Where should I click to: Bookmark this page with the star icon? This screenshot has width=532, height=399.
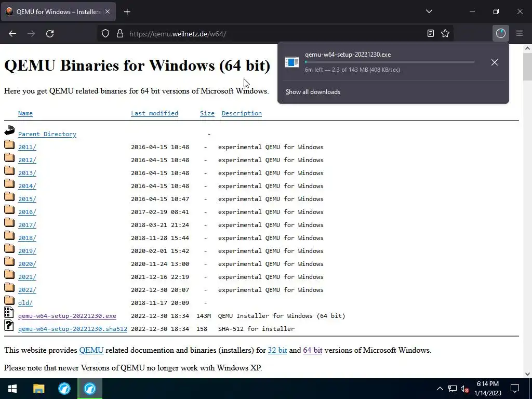[x=445, y=33]
